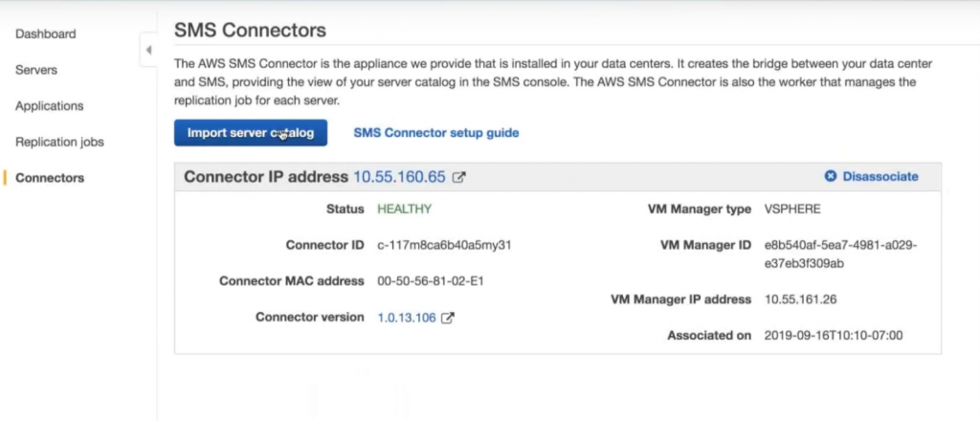Viewport: 980px width, 421px height.
Task: Select Connectors in the sidebar
Action: tap(50, 178)
